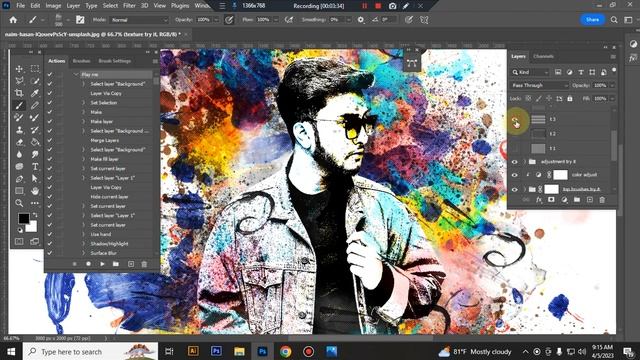Hide the color adjust layer
Image resolution: width=640 pixels, height=360 pixels.
point(515,175)
